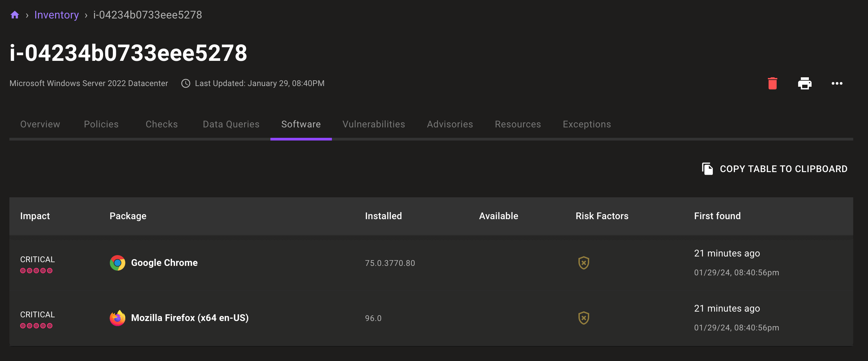Click the Mozilla Firefox package icon
Screen dimensions: 868x361
click(117, 318)
